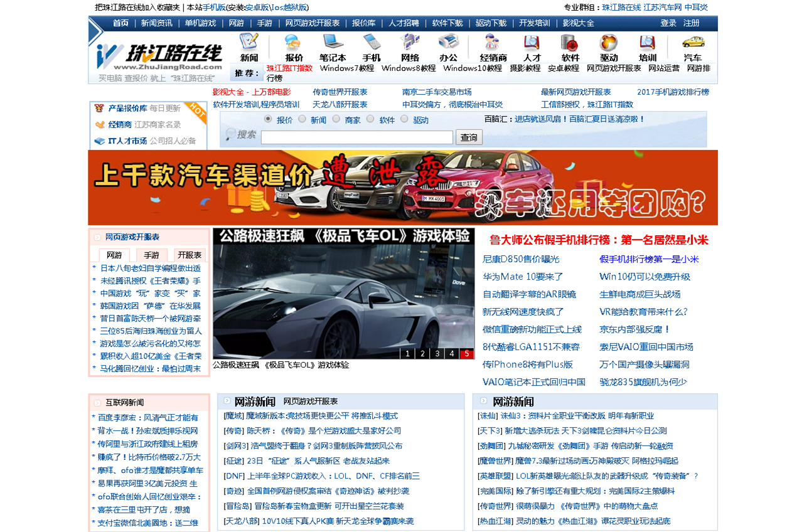Open the 京东内部强反腐 article
The height and width of the screenshot is (532, 797).
pyautogui.click(x=634, y=329)
